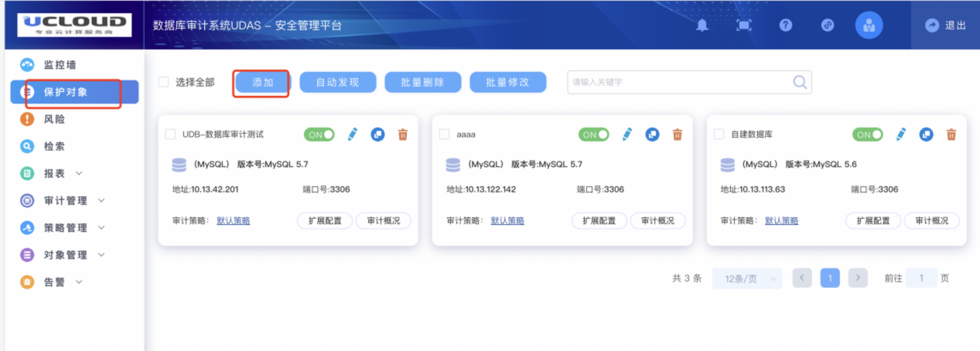Viewport: 980px width, 351px height.
Task: Expand the 策略管理 chevron
Action: point(102,227)
